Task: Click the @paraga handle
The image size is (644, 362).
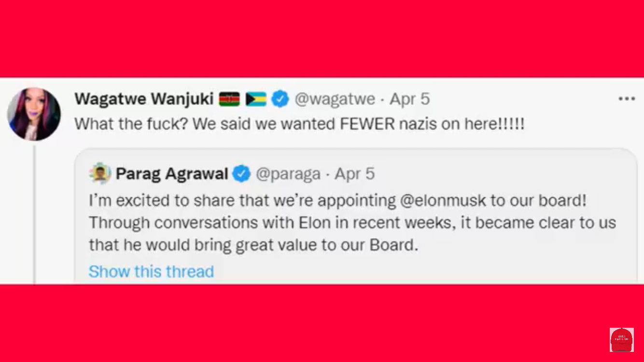Action: (288, 174)
